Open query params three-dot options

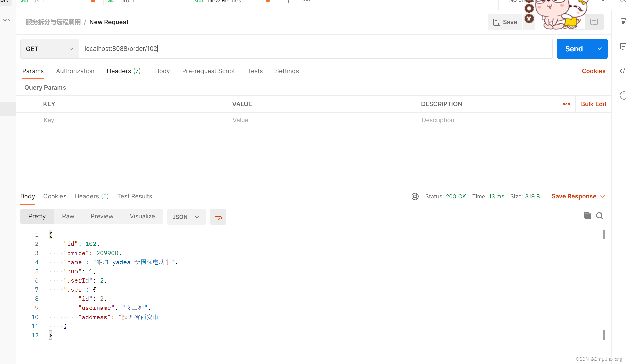(x=566, y=104)
